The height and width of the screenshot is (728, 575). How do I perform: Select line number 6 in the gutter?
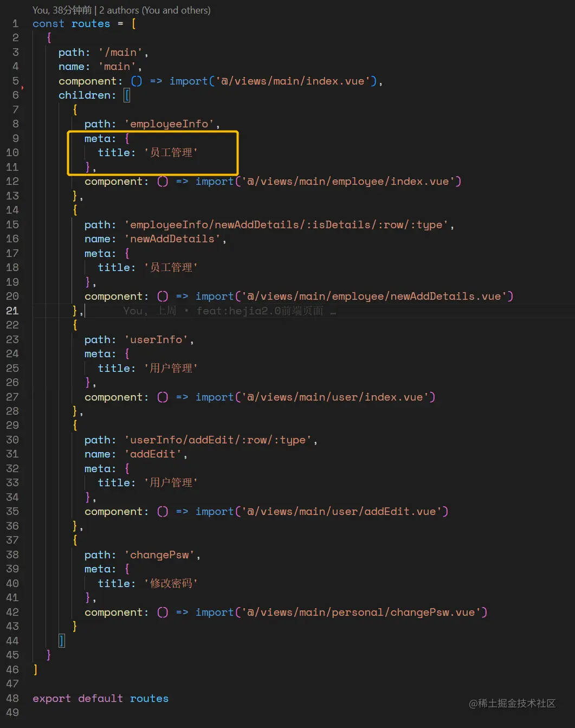(16, 95)
